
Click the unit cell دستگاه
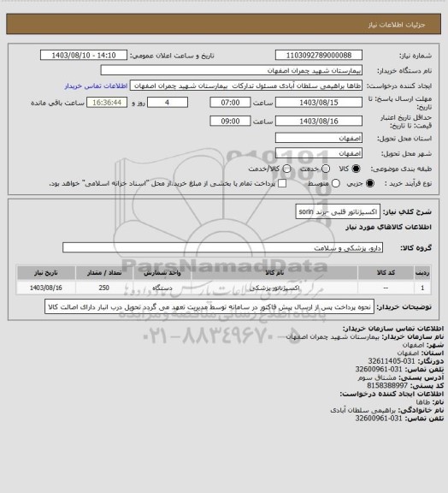[x=162, y=288]
